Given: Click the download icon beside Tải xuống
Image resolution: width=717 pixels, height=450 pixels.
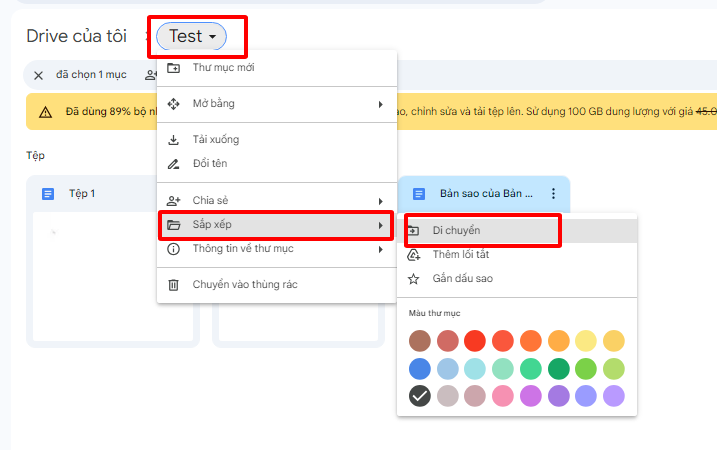Looking at the screenshot, I should click(173, 140).
